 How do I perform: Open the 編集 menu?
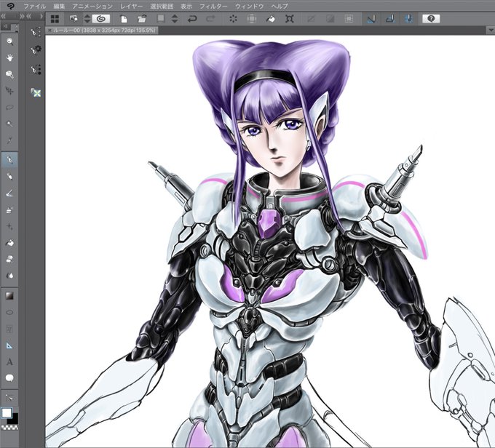[59, 6]
